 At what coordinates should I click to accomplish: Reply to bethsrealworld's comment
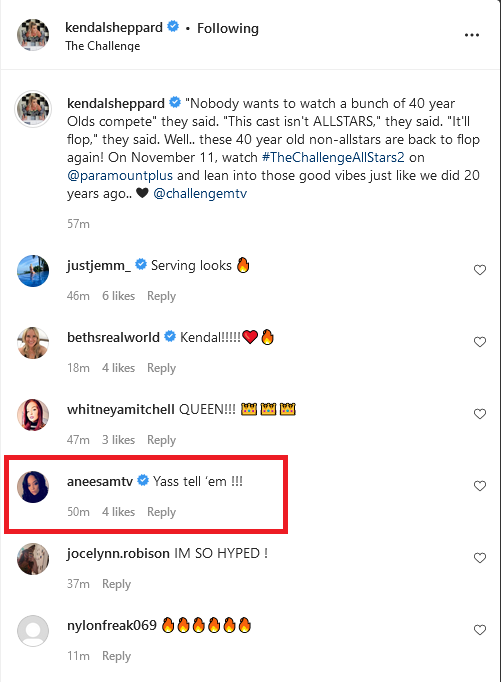pos(161,368)
